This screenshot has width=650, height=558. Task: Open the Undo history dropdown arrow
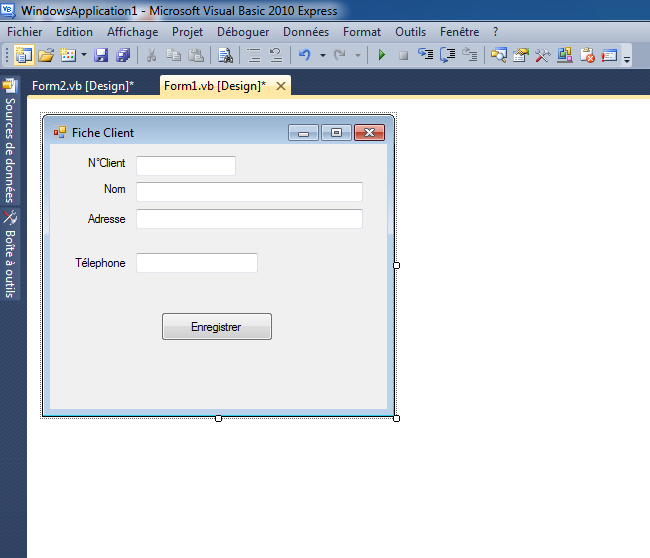click(323, 55)
